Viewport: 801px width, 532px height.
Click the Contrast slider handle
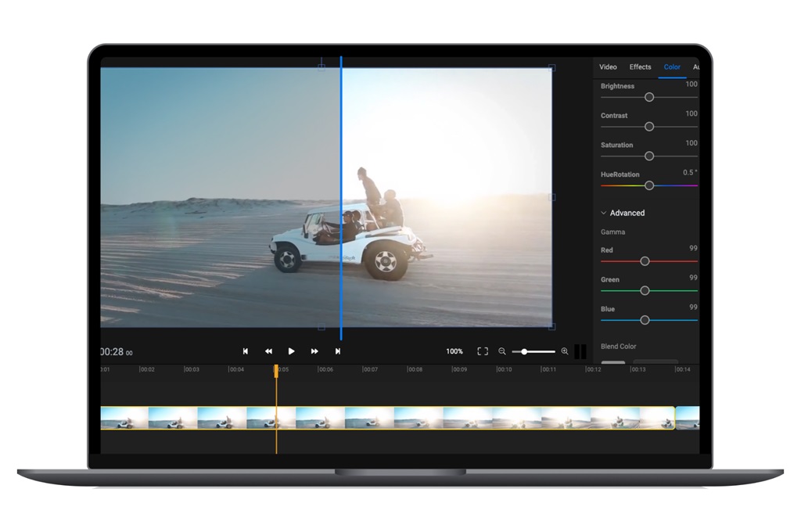click(648, 126)
